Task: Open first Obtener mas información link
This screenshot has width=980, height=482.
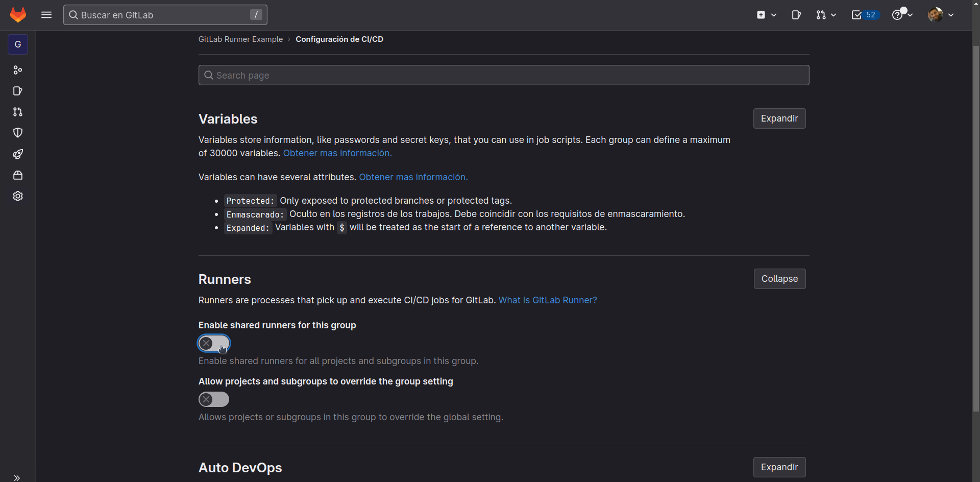Action: click(x=337, y=153)
